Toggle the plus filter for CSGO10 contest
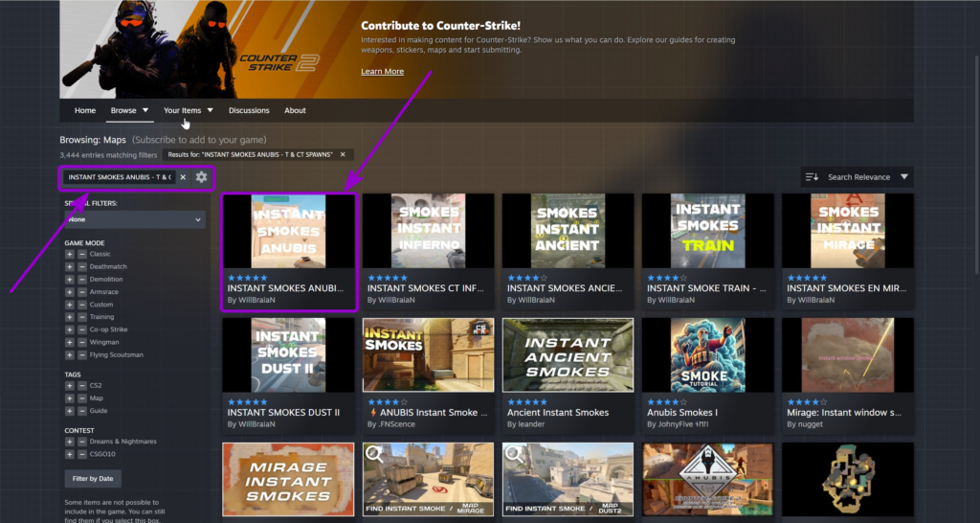980x523 pixels. point(69,454)
